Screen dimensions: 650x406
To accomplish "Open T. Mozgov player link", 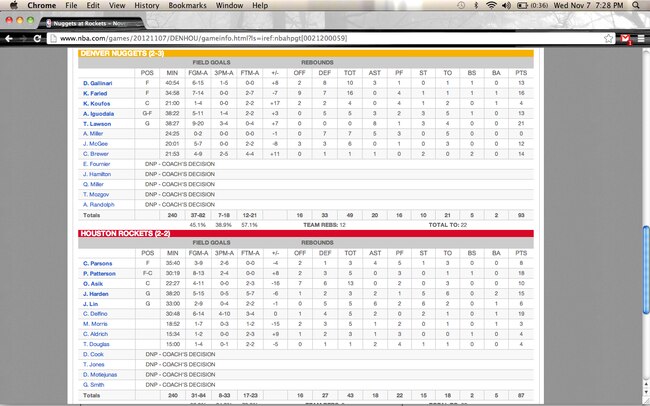I will pos(96,194).
